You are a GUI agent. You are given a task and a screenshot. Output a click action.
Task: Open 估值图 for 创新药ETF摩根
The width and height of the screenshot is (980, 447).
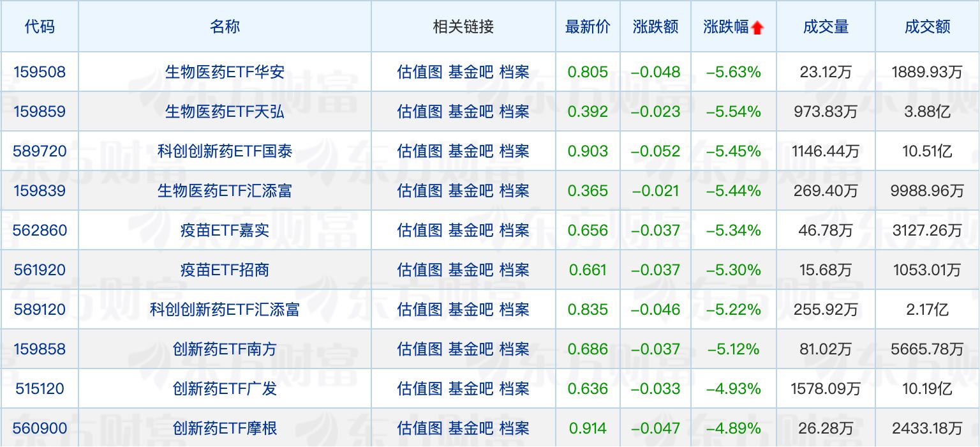pyautogui.click(x=419, y=428)
